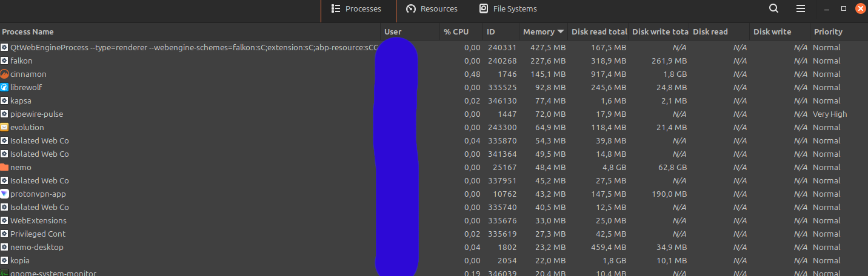
Task: Click the kapsa process gear icon
Action: [4, 100]
